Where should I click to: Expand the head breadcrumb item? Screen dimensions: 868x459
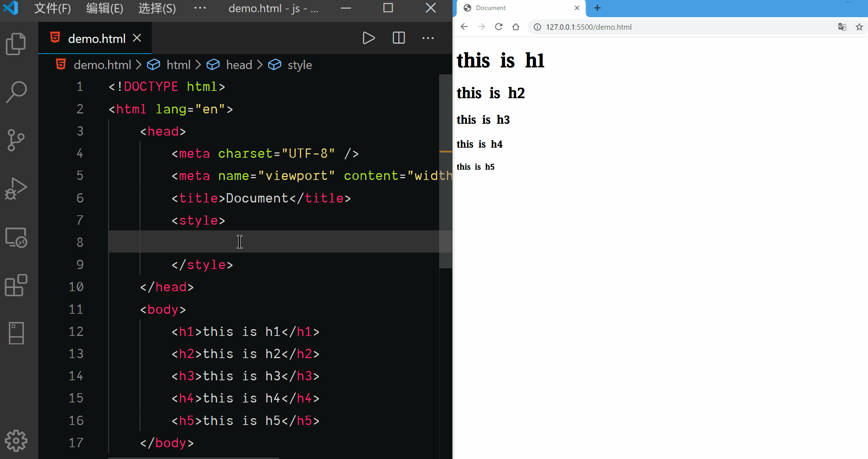239,65
